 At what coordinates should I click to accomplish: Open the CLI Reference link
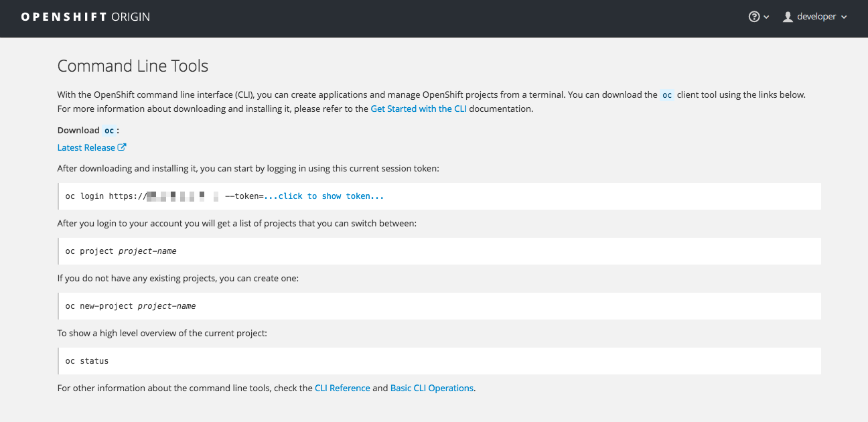pos(342,388)
